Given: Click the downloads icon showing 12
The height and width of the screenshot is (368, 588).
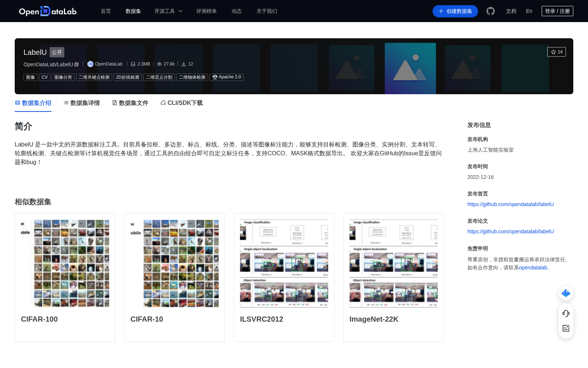Looking at the screenshot, I should [184, 64].
